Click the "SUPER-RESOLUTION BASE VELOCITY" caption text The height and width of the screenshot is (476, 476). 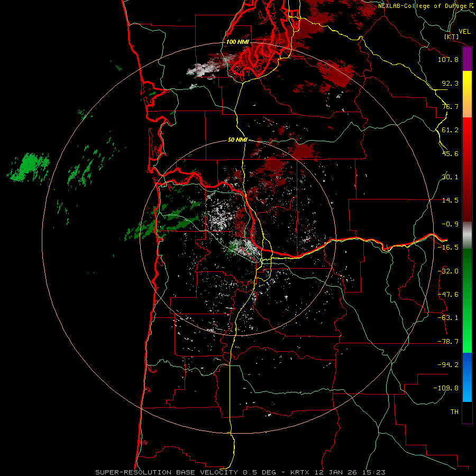pyautogui.click(x=167, y=472)
